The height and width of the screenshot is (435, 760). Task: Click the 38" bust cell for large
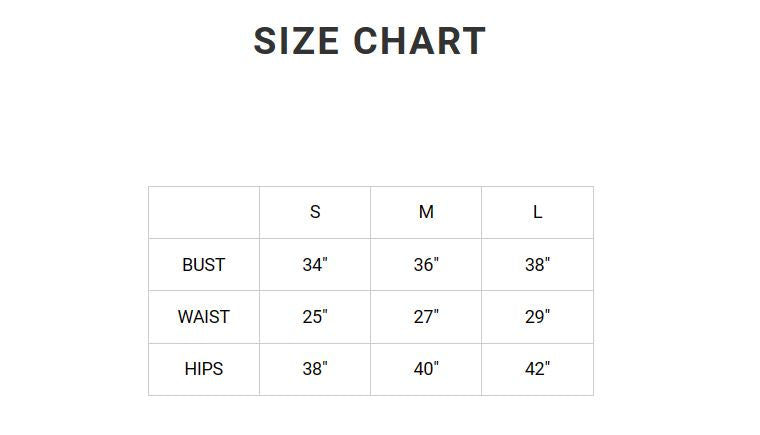pyautogui.click(x=538, y=265)
